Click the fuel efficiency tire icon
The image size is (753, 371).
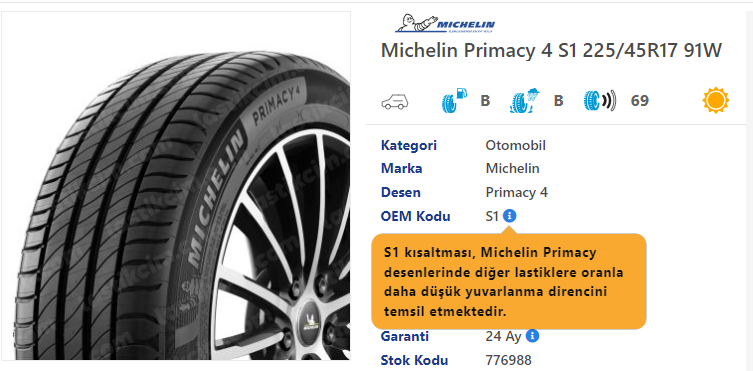(454, 101)
